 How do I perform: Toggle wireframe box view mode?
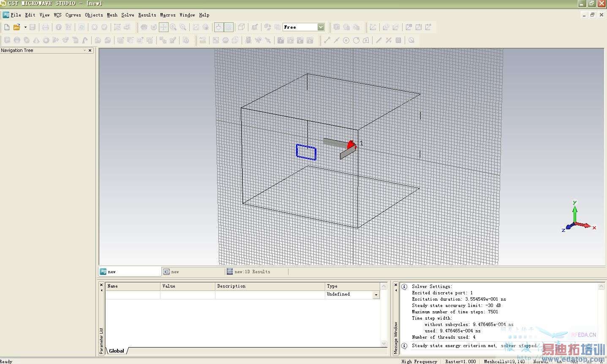coord(241,27)
